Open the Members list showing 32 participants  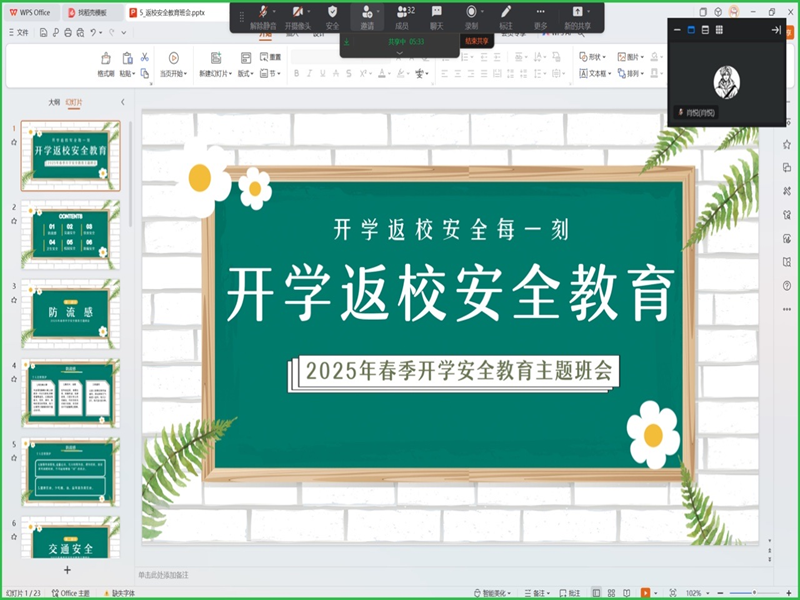coord(404,15)
